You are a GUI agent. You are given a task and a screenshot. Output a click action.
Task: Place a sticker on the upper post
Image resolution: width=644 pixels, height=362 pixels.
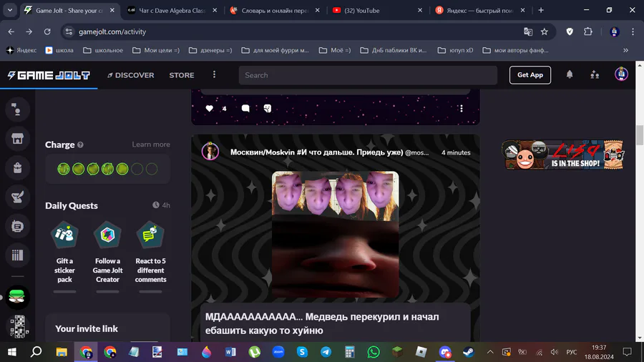click(x=268, y=108)
